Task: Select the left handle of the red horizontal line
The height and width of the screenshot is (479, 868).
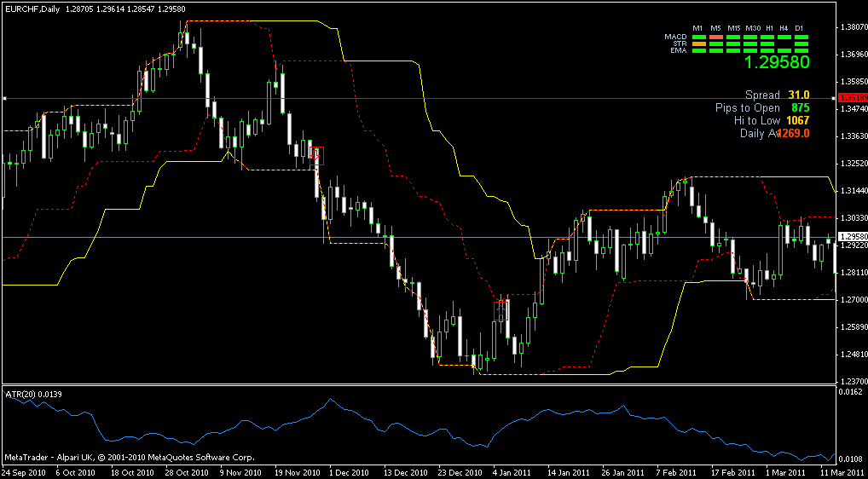Action: pos(4,99)
